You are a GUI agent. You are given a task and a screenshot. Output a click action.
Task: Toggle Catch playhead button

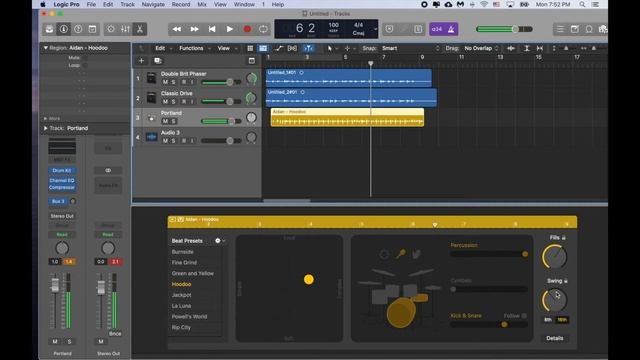click(309, 48)
